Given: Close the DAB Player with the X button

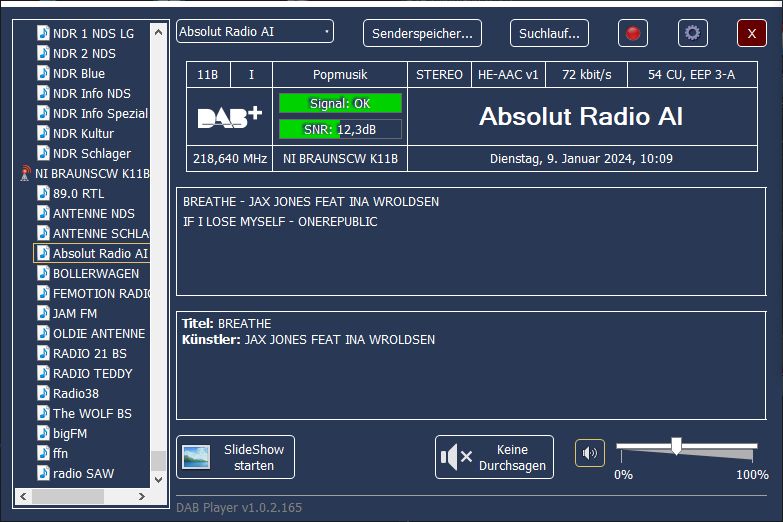Looking at the screenshot, I should pyautogui.click(x=752, y=33).
